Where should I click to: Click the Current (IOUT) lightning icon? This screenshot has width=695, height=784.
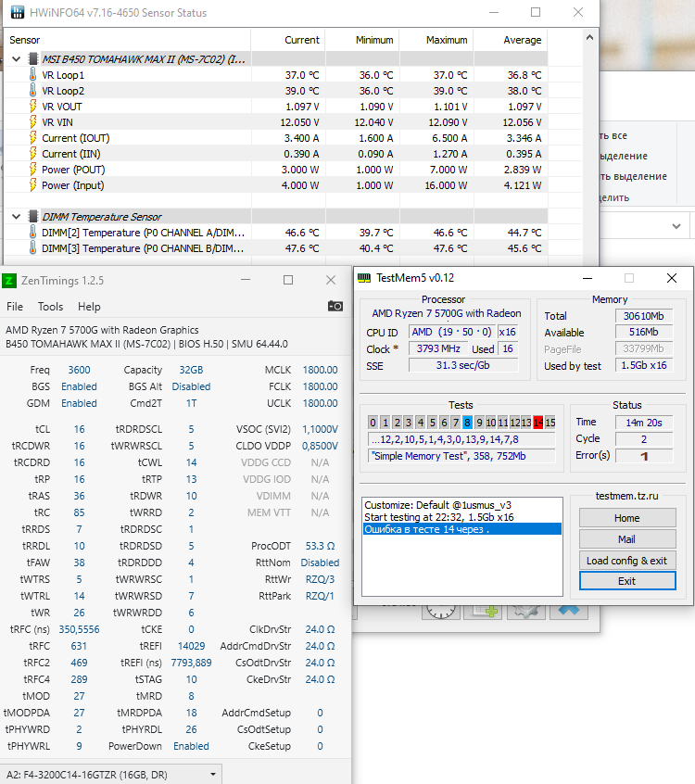click(33, 137)
